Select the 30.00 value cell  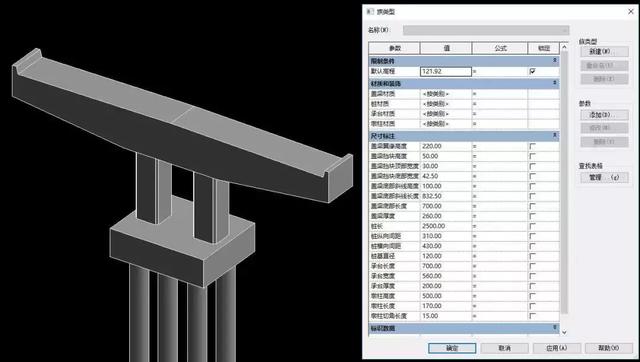point(446,166)
